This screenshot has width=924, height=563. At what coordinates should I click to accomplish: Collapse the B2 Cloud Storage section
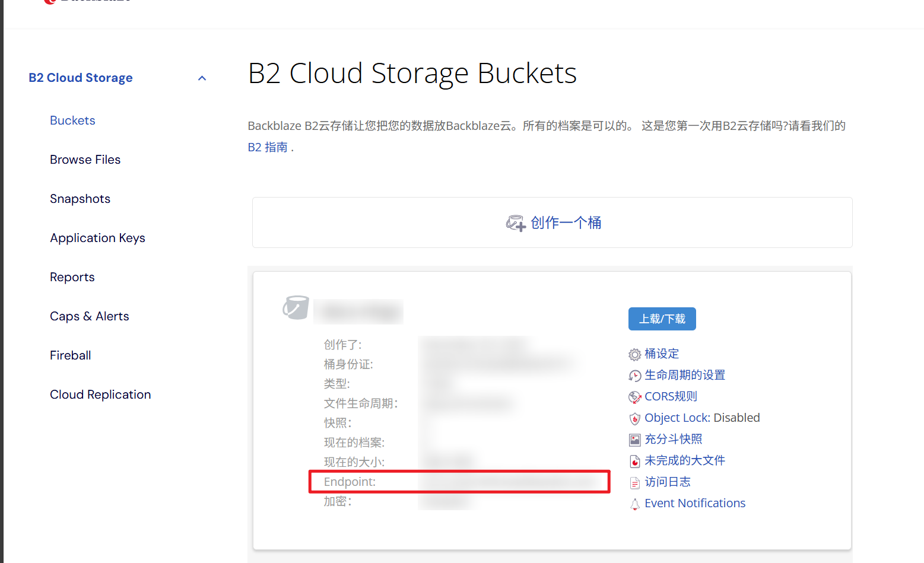coord(202,78)
